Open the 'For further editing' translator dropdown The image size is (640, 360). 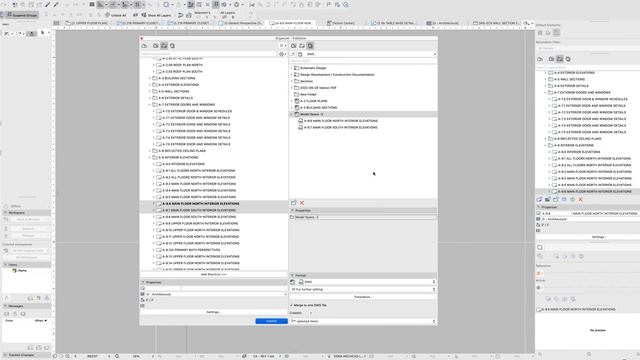coord(363,289)
